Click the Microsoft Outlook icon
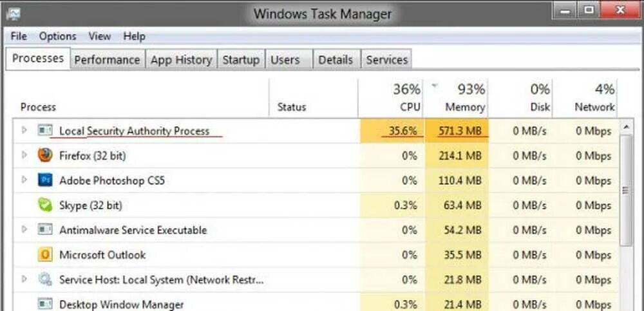Image resolution: width=644 pixels, height=311 pixels. pyautogui.click(x=44, y=255)
